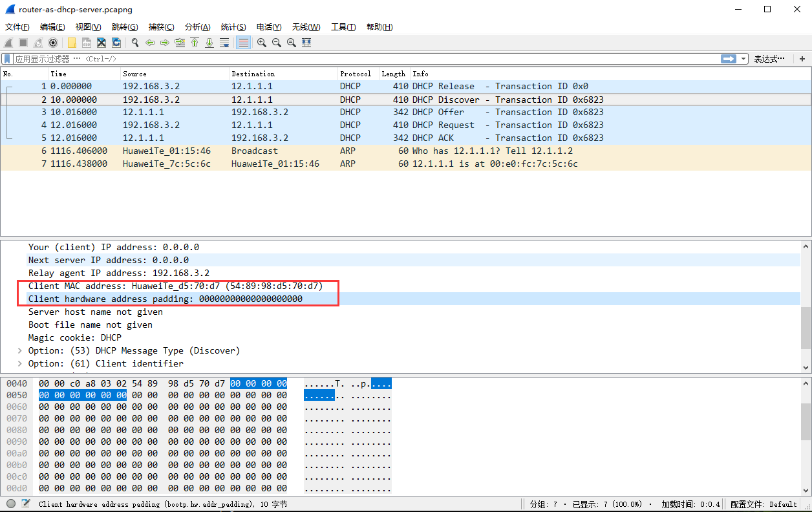812x512 pixels.
Task: Open the 分析(A) menu
Action: coord(197,27)
